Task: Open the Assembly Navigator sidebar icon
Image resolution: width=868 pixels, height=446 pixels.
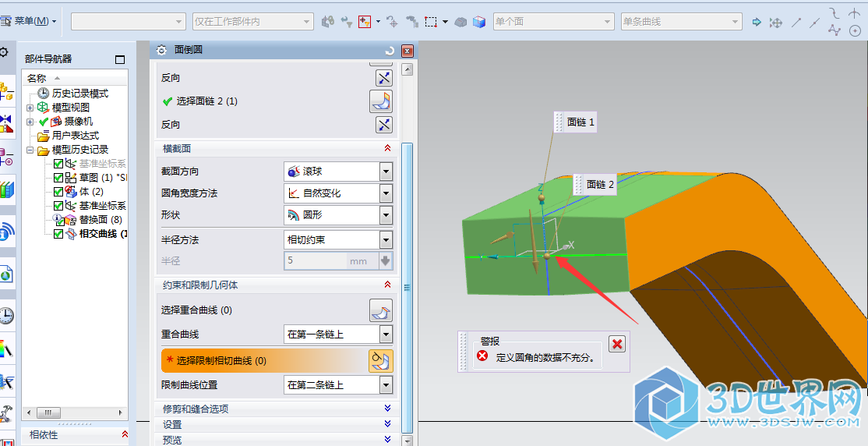Action: click(x=7, y=91)
